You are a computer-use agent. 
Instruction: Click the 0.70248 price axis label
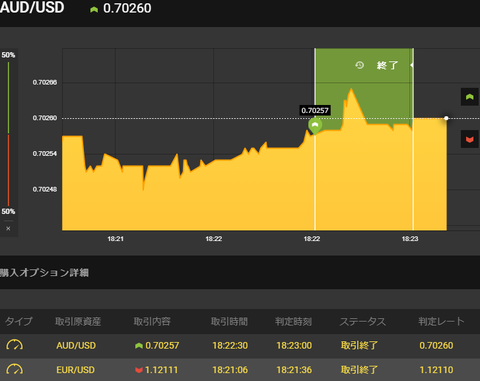click(x=45, y=189)
